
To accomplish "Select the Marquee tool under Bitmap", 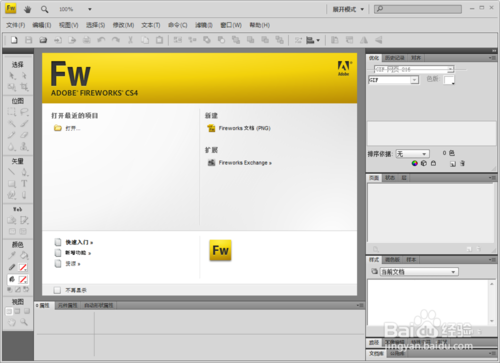I will click(x=12, y=112).
